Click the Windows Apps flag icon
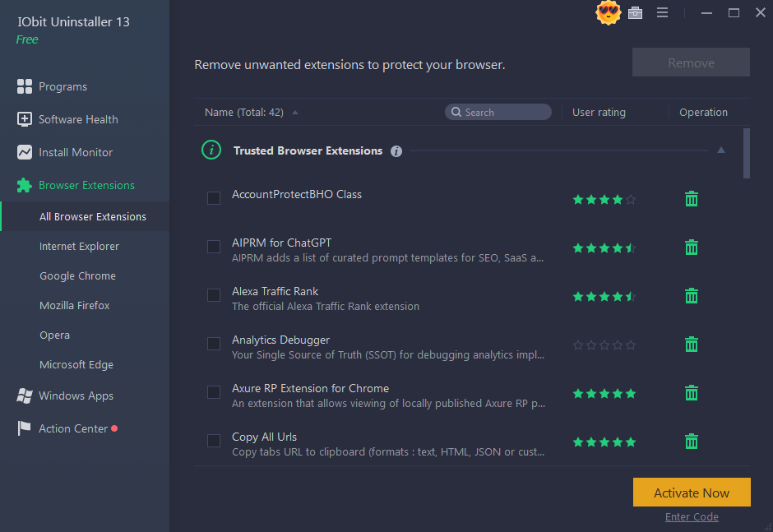773x532 pixels. click(24, 396)
